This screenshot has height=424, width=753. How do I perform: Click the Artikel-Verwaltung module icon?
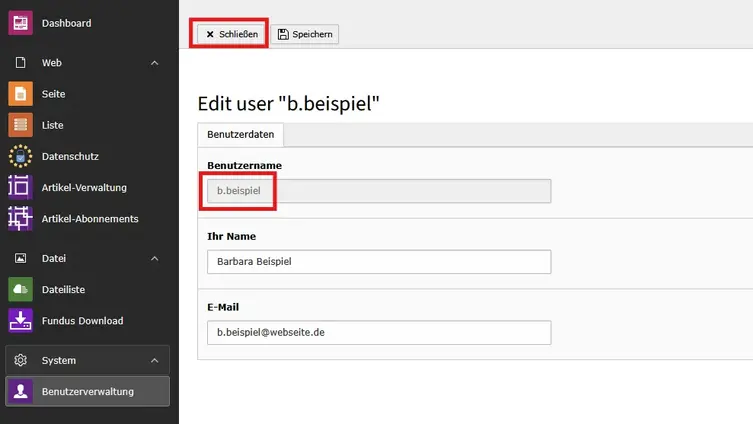pyautogui.click(x=20, y=187)
